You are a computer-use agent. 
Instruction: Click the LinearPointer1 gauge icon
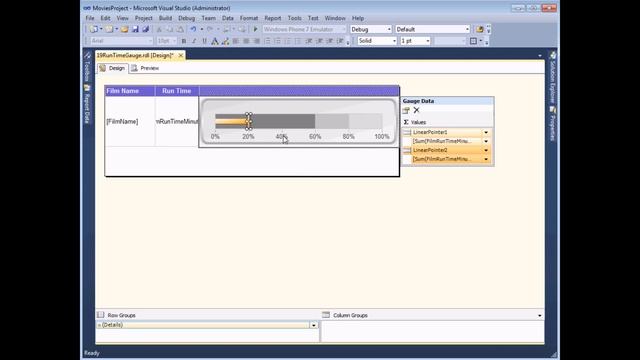(x=407, y=132)
